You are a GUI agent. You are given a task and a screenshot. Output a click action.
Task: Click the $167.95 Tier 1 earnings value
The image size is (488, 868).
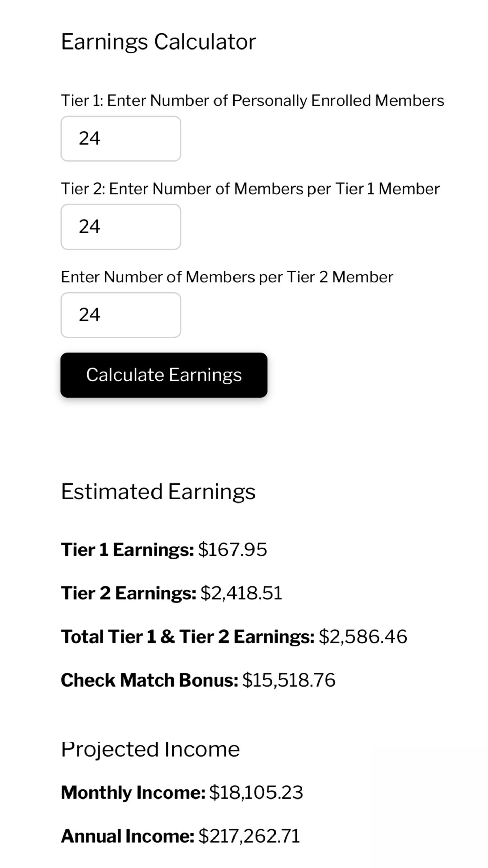(x=232, y=550)
